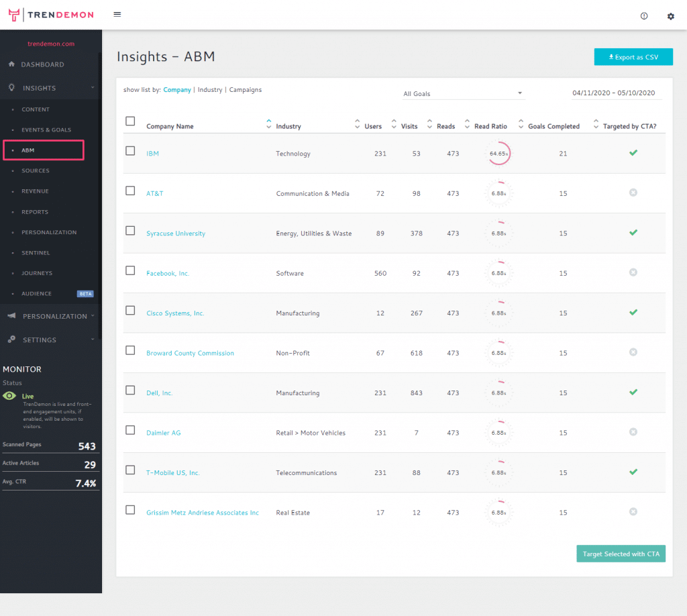Toggle the hamburger menu icon
This screenshot has height=616, width=687.
[x=117, y=15]
